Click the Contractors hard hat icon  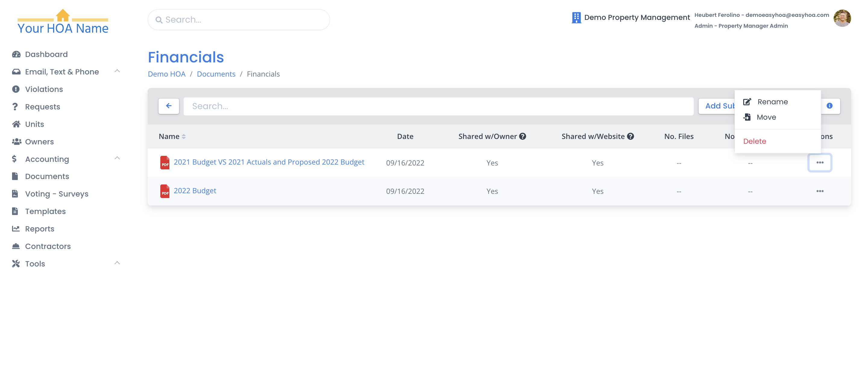click(x=16, y=246)
